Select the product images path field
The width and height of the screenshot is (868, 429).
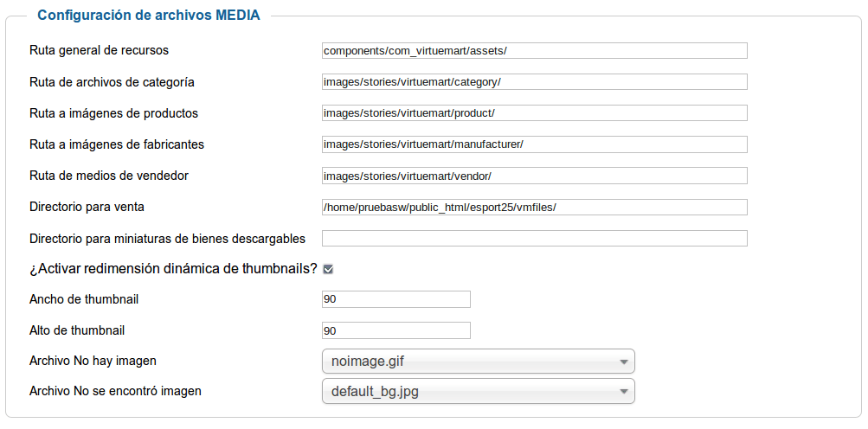(535, 113)
